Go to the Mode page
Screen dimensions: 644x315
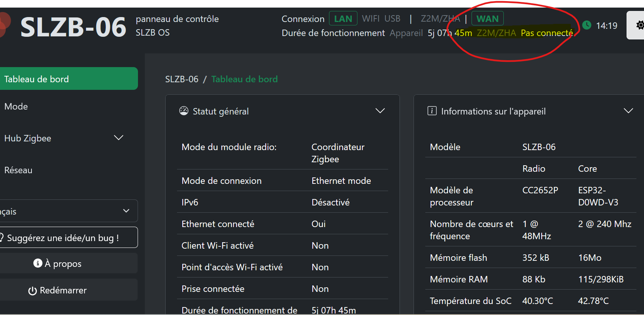click(16, 107)
